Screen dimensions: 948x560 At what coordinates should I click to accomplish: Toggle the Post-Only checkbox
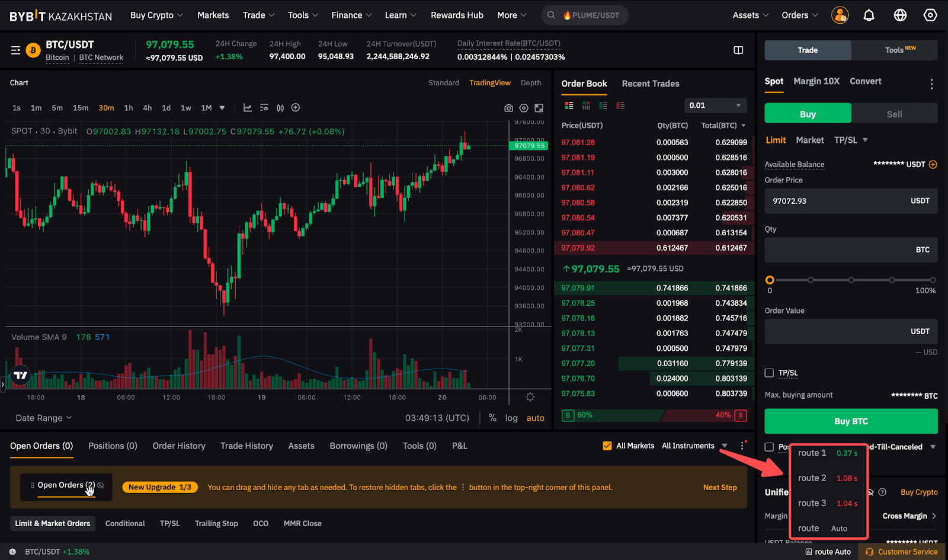[x=769, y=447]
